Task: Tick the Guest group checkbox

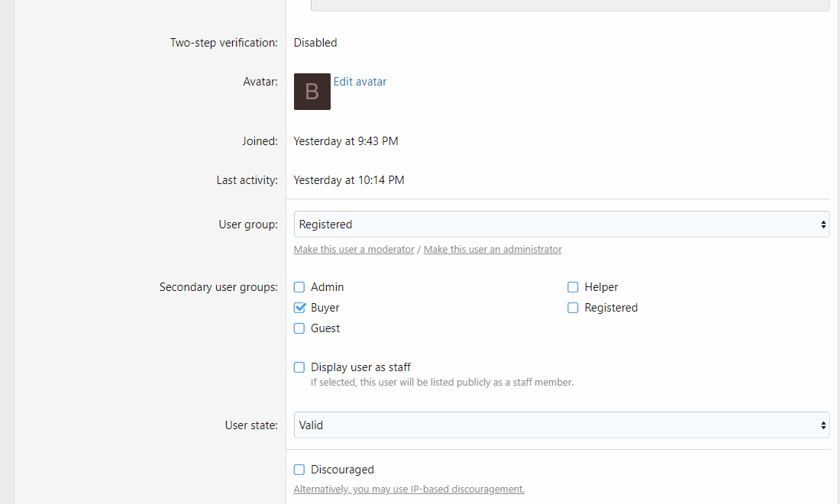Action: pyautogui.click(x=299, y=328)
